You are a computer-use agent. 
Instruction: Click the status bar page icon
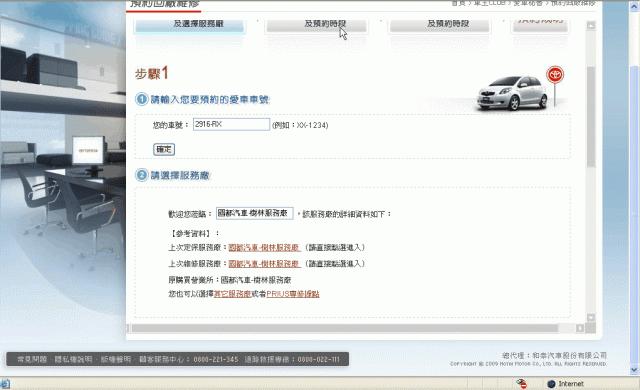coord(5,384)
